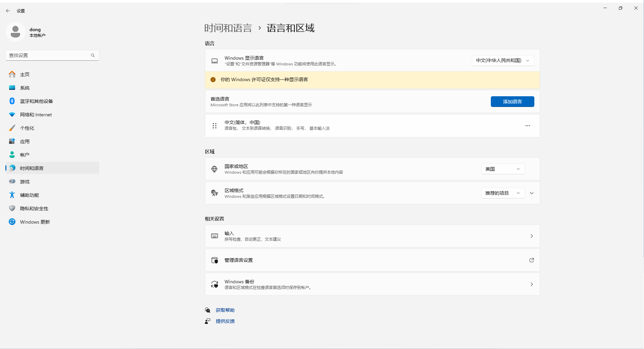This screenshot has width=644, height=349.
Task: Focus the 查找设置 search field
Action: [52, 55]
